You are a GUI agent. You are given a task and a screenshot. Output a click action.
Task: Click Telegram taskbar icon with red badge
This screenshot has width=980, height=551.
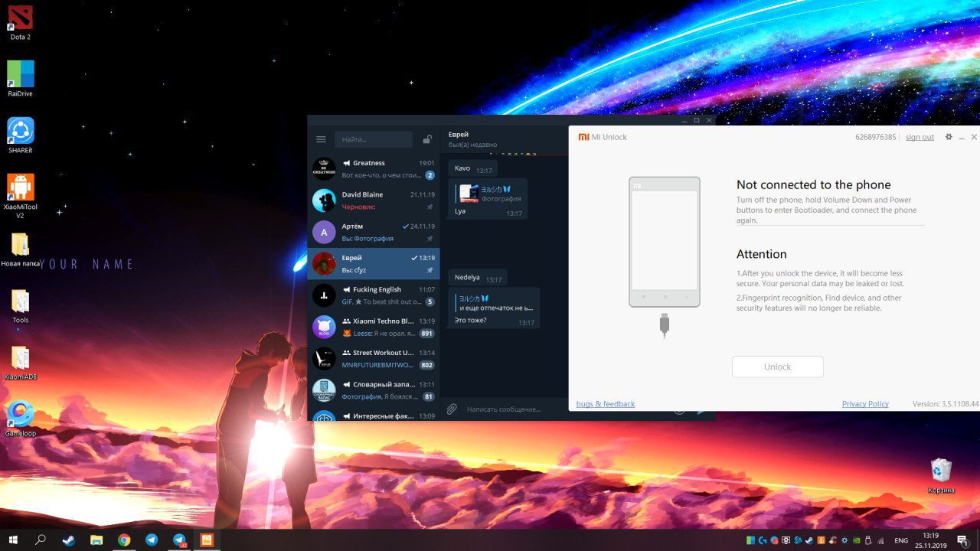(179, 540)
